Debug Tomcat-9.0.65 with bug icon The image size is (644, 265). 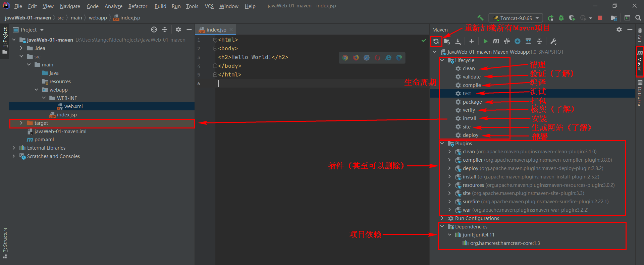click(561, 18)
